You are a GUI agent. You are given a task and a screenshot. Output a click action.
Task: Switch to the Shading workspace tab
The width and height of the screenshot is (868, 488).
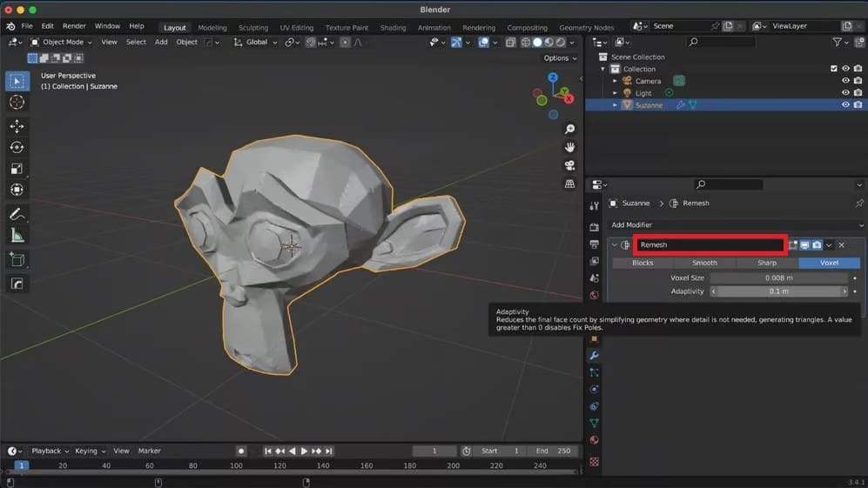coord(393,28)
